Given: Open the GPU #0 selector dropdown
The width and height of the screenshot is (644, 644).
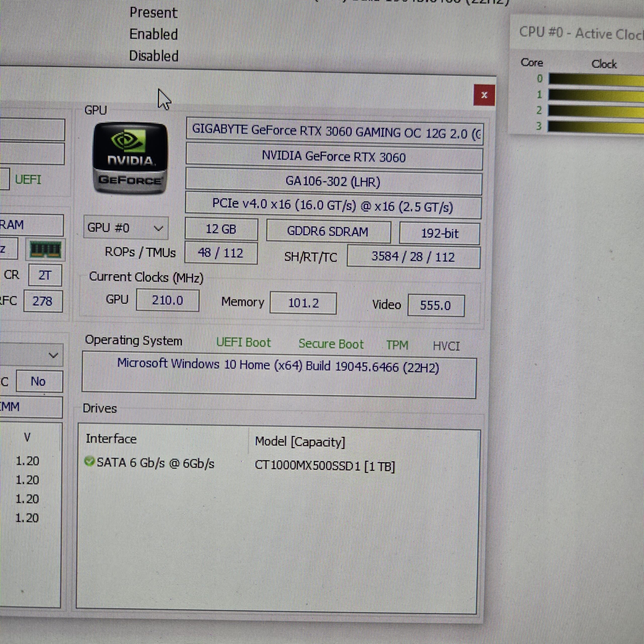Looking at the screenshot, I should [x=126, y=228].
